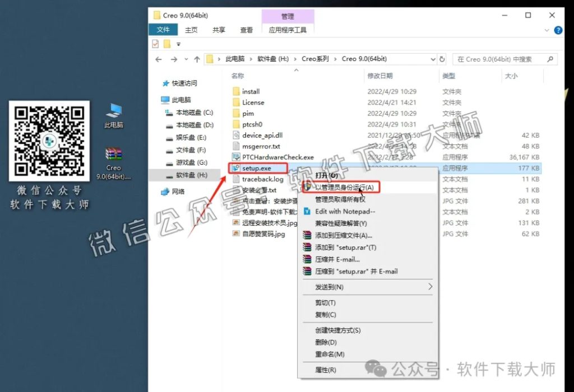Screen dimensions: 574x392
Task: Click 软件盘 (H:) in the address breadcrumb
Action: (273, 59)
